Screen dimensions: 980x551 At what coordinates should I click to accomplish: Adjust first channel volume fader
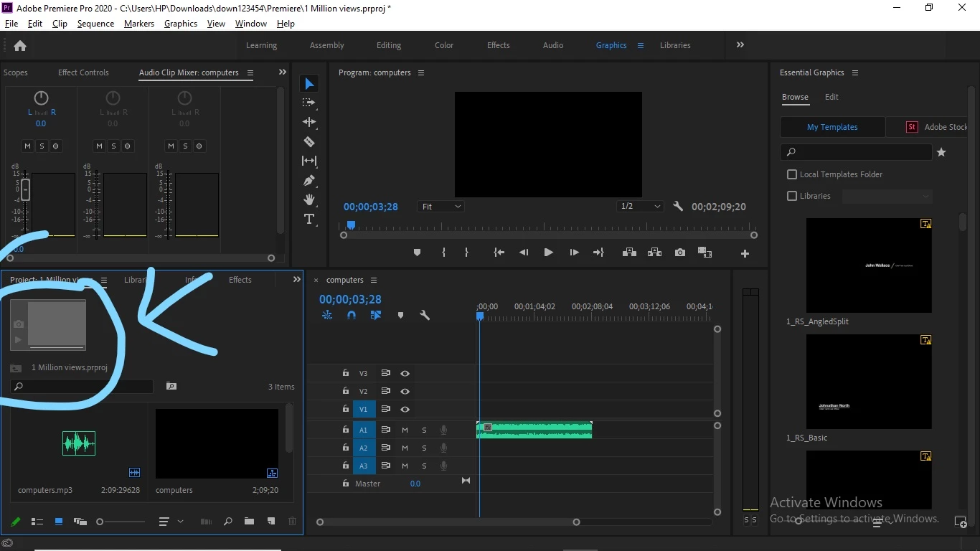pos(25,190)
